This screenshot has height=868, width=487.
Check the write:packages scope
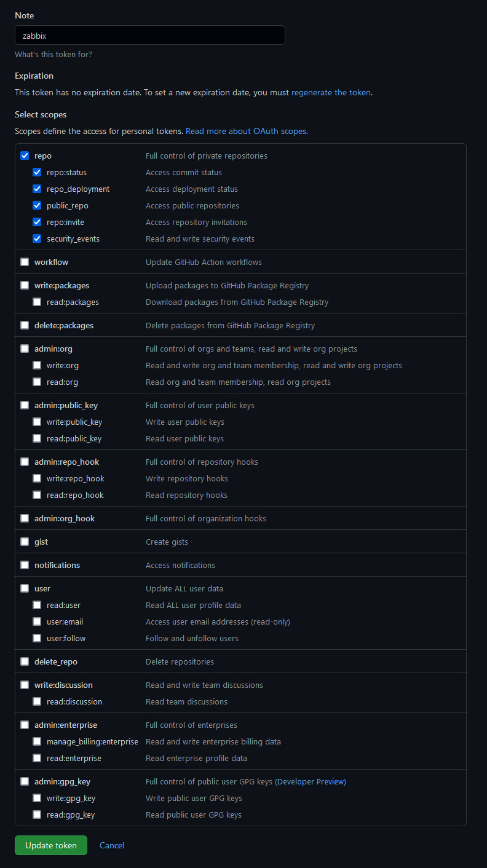tap(25, 286)
